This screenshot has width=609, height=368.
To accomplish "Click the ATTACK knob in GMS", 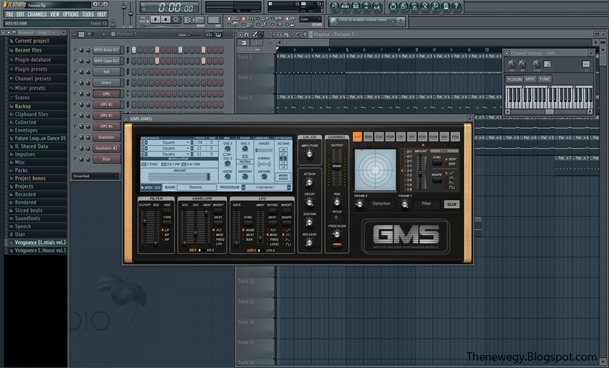I will coord(309,182).
